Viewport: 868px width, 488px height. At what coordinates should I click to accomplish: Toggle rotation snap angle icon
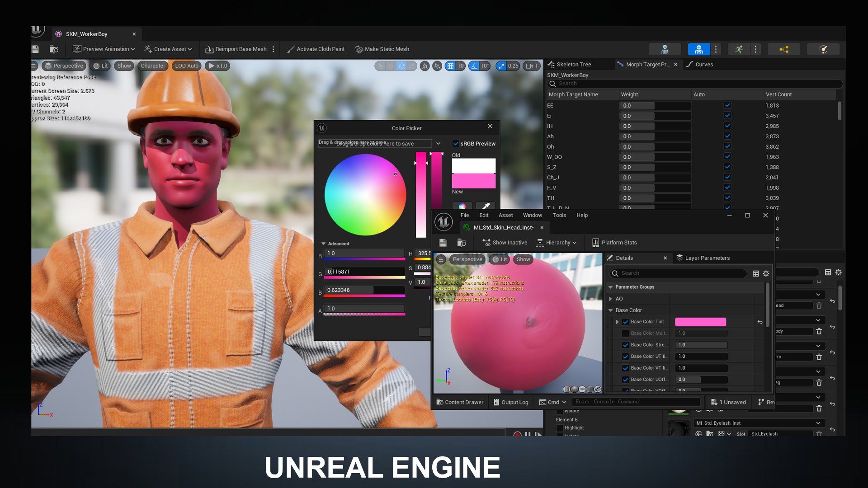click(x=474, y=66)
